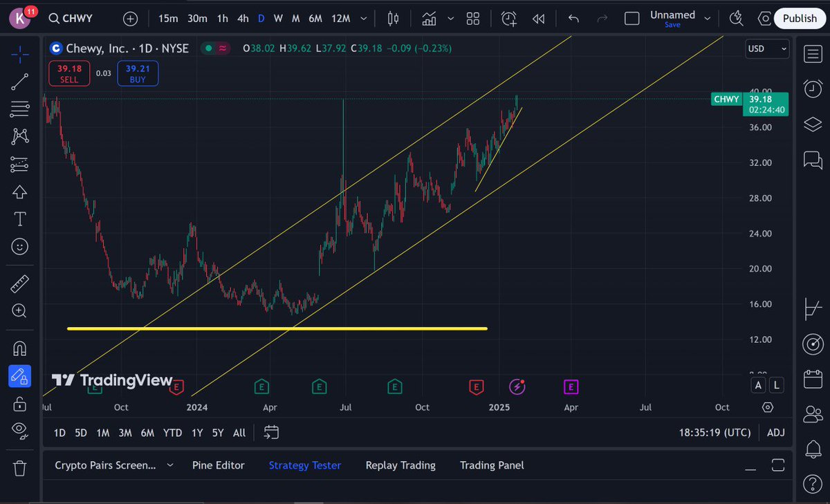Open the notifications bell panel
The width and height of the screenshot is (830, 504).
[x=813, y=449]
